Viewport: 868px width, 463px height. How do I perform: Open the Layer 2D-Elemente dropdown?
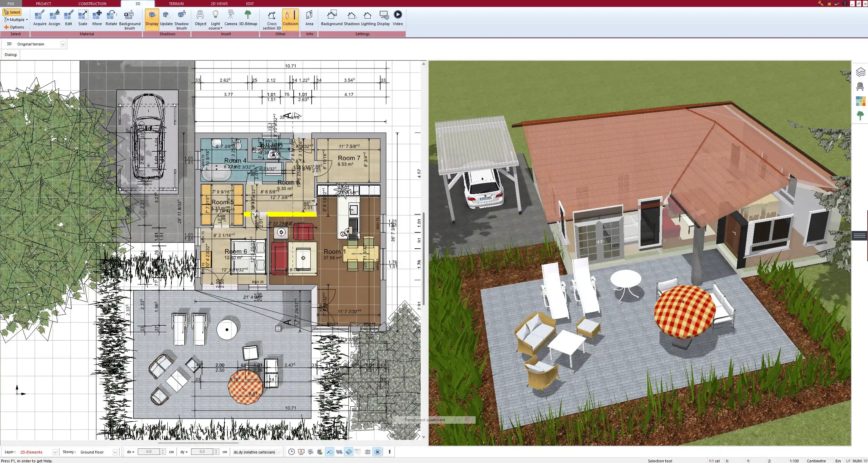click(x=55, y=452)
